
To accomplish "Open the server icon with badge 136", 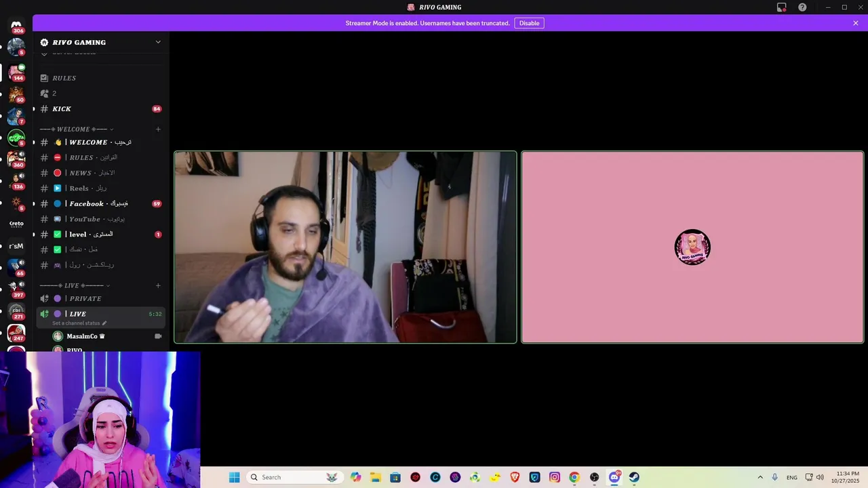I will click(x=16, y=181).
